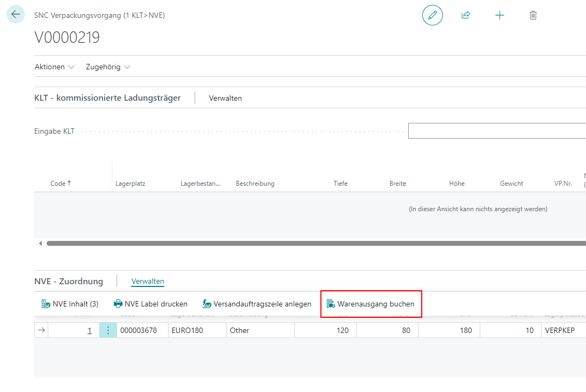586x392 pixels.
Task: Click NVE Label drucken printer action
Action: coord(150,304)
